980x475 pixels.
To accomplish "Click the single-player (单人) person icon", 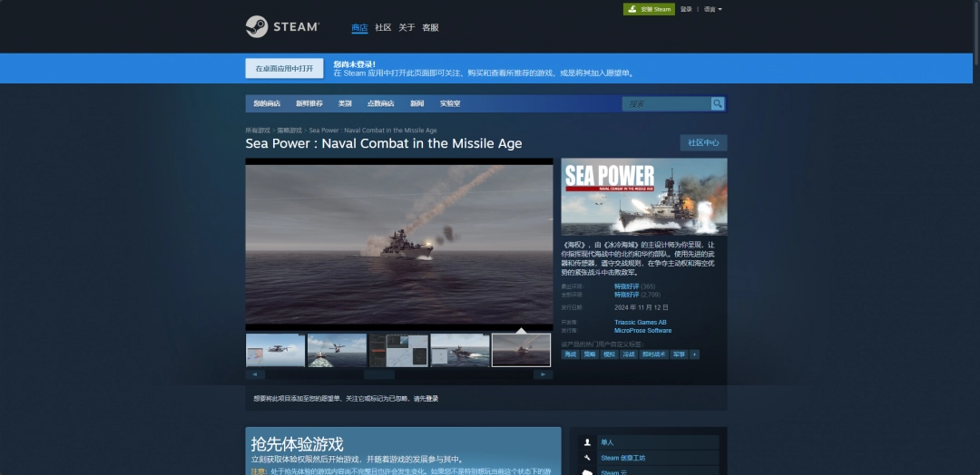I will (587, 442).
